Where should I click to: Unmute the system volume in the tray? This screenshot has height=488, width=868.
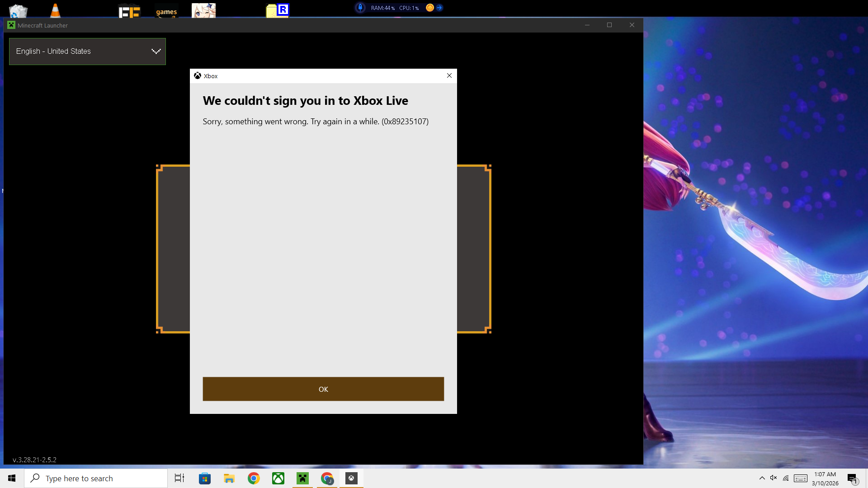[x=774, y=478]
